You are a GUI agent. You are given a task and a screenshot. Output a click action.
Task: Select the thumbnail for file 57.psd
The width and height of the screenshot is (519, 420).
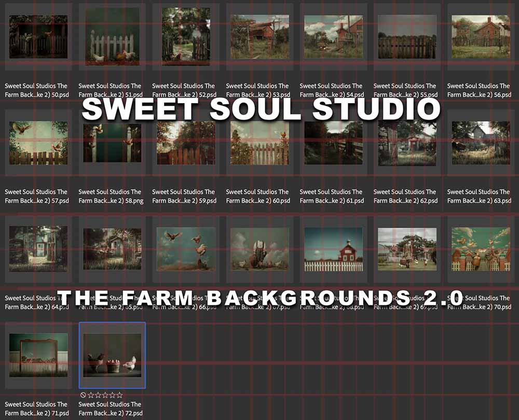pos(38,143)
